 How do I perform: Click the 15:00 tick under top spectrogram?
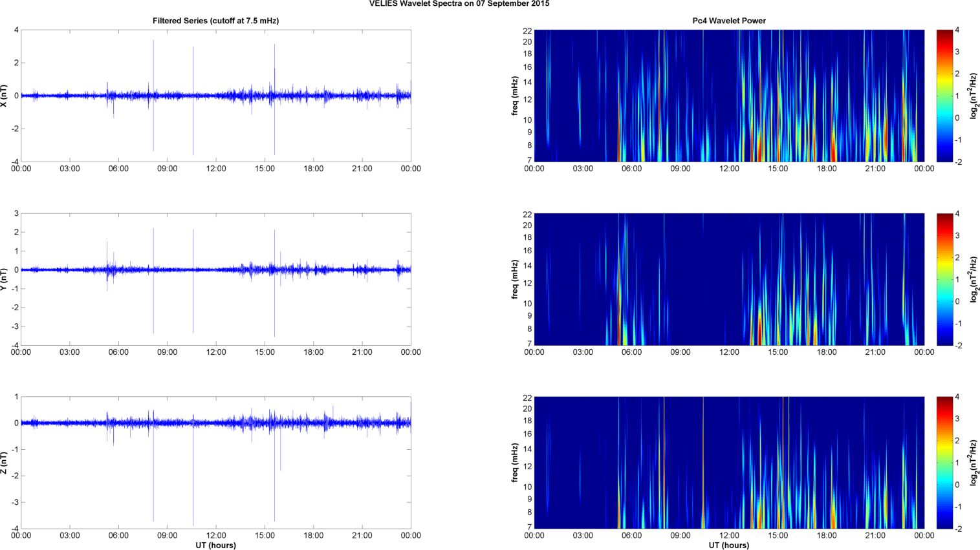coord(778,169)
